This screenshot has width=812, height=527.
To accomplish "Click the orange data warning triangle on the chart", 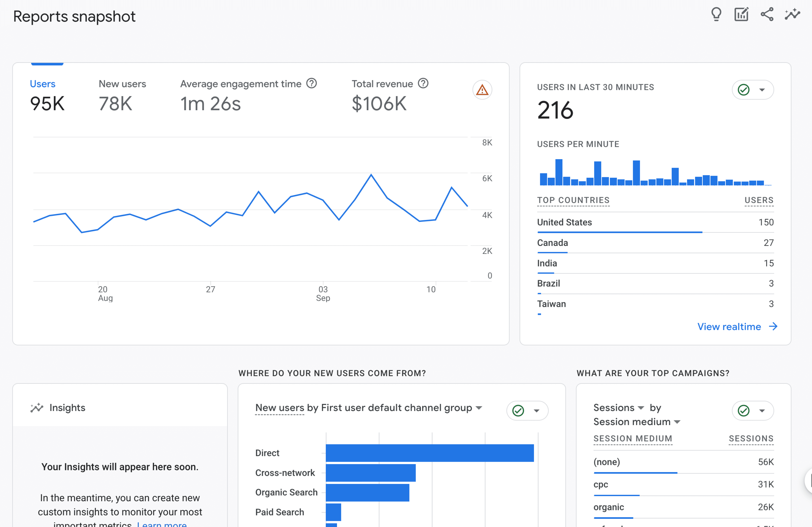I will [482, 90].
